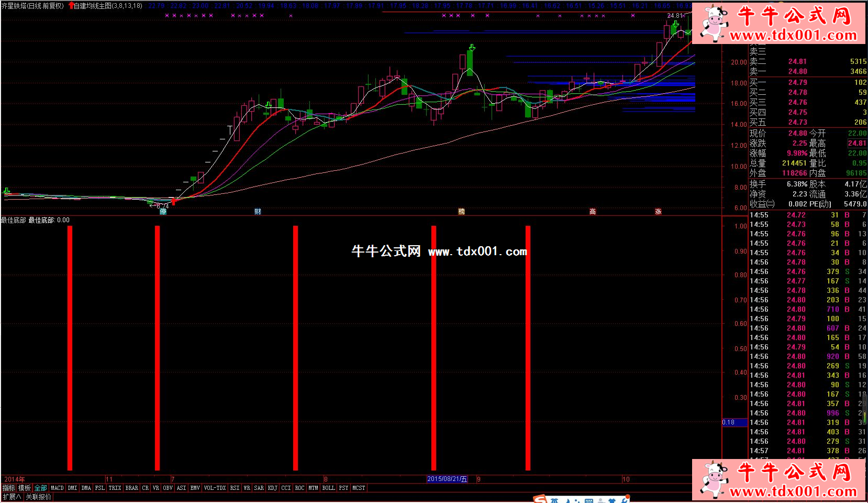The height and width of the screenshot is (503, 868).
Task: Click the 高 marker icon
Action: (593, 211)
